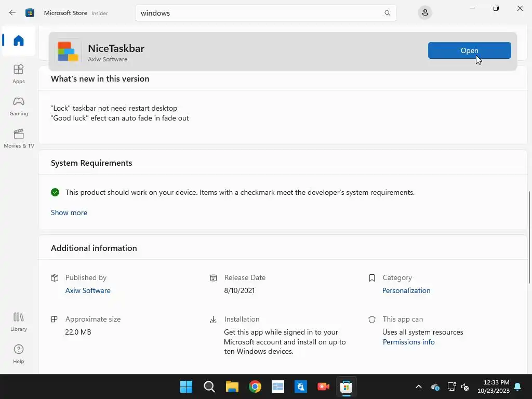Screen dimensions: 532x399
Task: Open Movies & TV in sidebar
Action: [x=19, y=138]
